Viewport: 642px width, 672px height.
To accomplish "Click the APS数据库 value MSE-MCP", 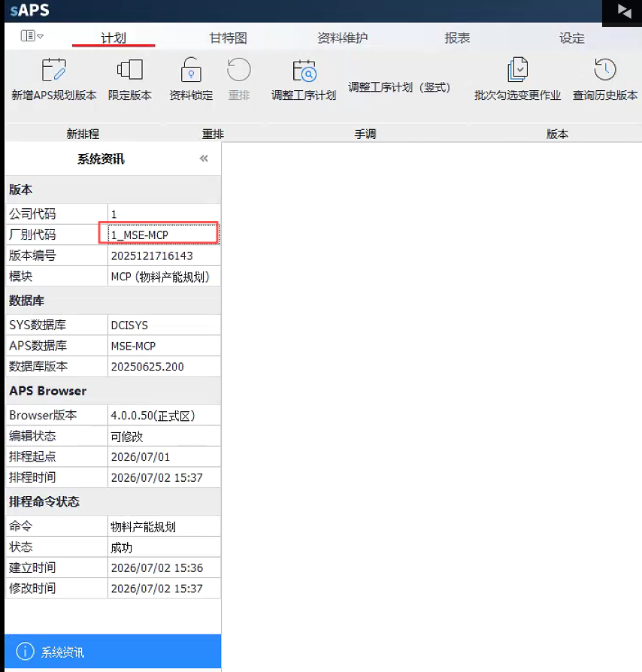I will (164, 346).
